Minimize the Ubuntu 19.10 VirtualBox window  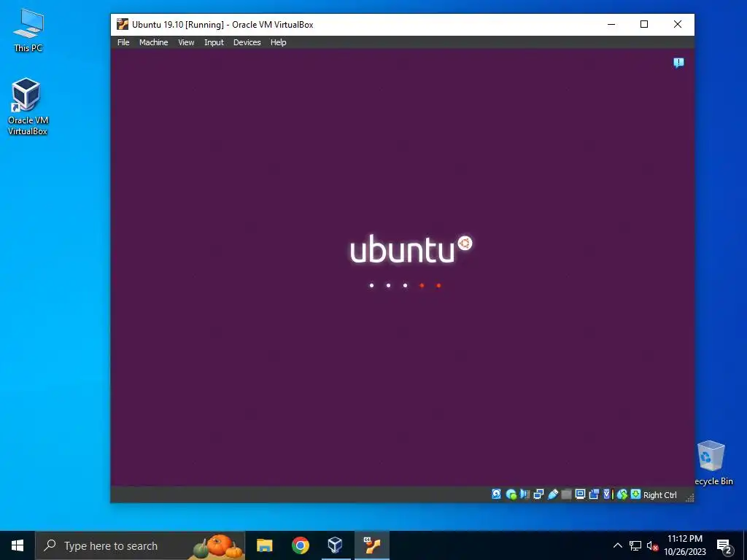click(612, 24)
